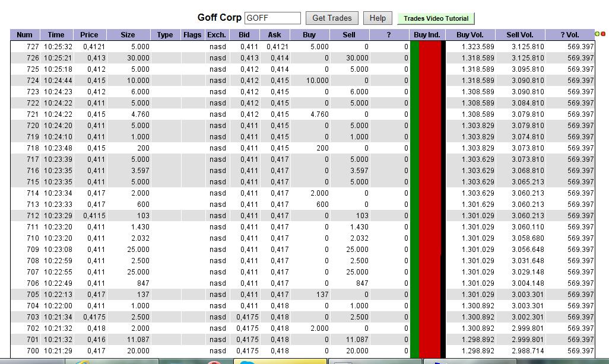Click exchange nasd in row 700
Image resolution: width=609 pixels, height=364 pixels.
pos(217,350)
